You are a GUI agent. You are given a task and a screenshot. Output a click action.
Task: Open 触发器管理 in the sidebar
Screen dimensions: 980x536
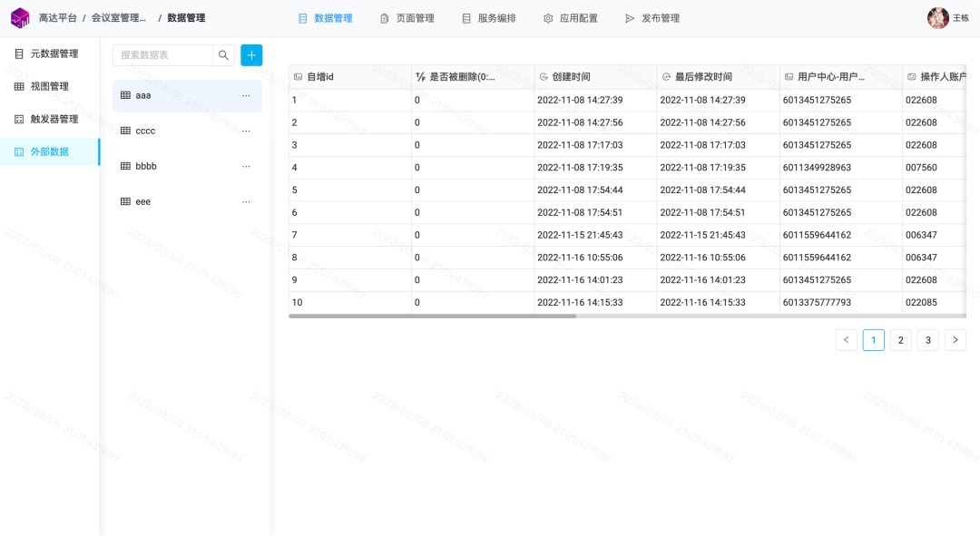[50, 119]
